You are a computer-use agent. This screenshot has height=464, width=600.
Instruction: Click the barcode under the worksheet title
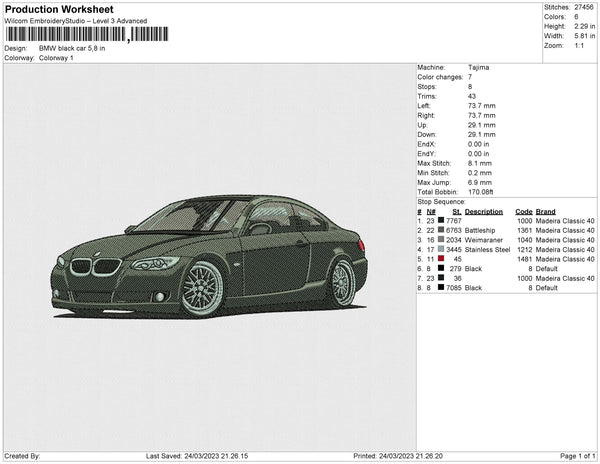86,34
